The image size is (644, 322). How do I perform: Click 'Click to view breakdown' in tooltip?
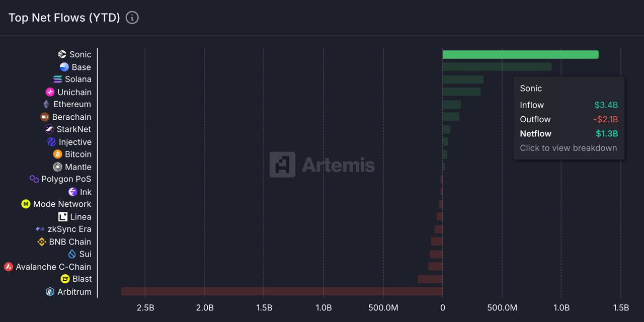pyautogui.click(x=569, y=148)
